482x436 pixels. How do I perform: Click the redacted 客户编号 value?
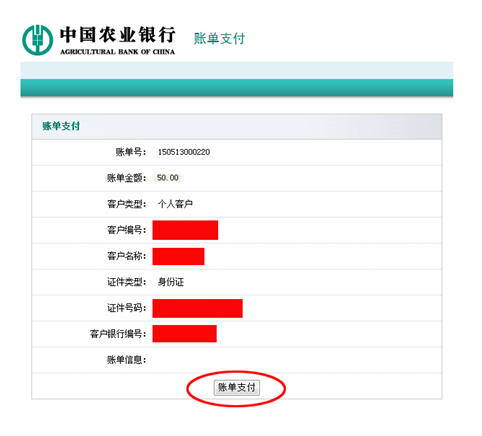coord(185,230)
